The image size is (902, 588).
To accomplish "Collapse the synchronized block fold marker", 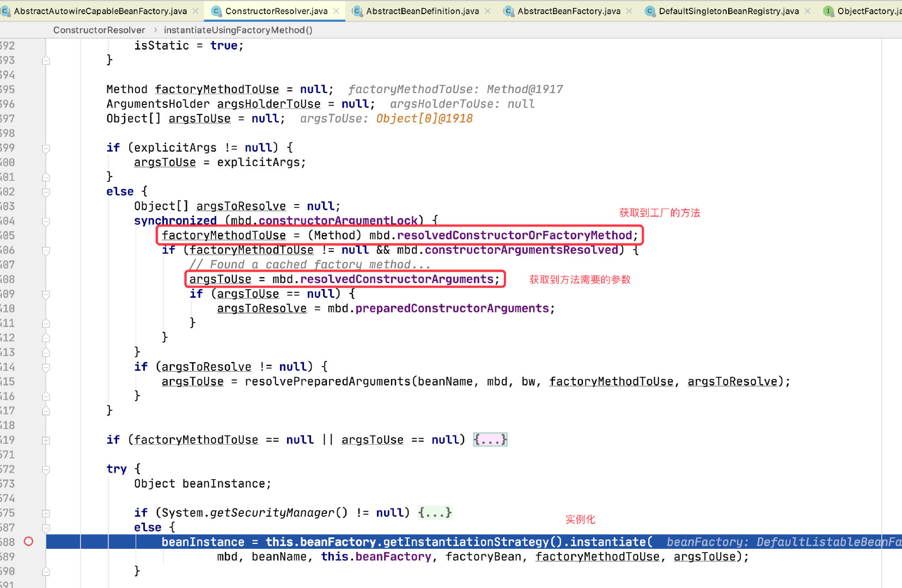I will point(46,221).
